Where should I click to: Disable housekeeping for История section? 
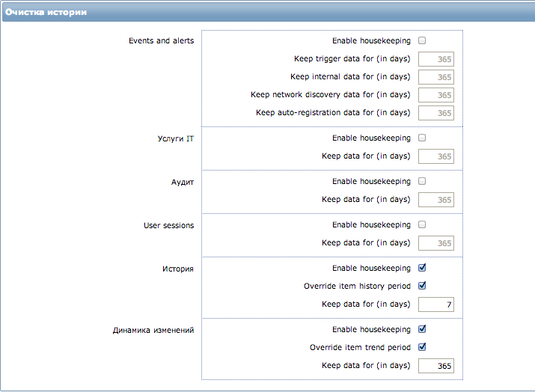(x=422, y=268)
